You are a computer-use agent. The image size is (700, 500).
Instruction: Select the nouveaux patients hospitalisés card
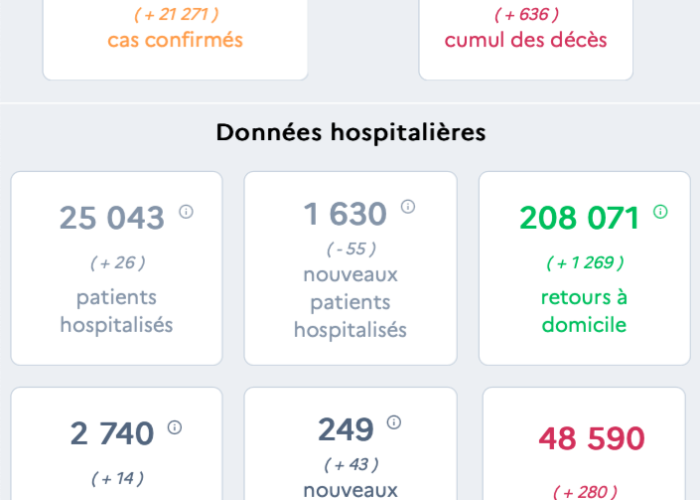click(350, 268)
